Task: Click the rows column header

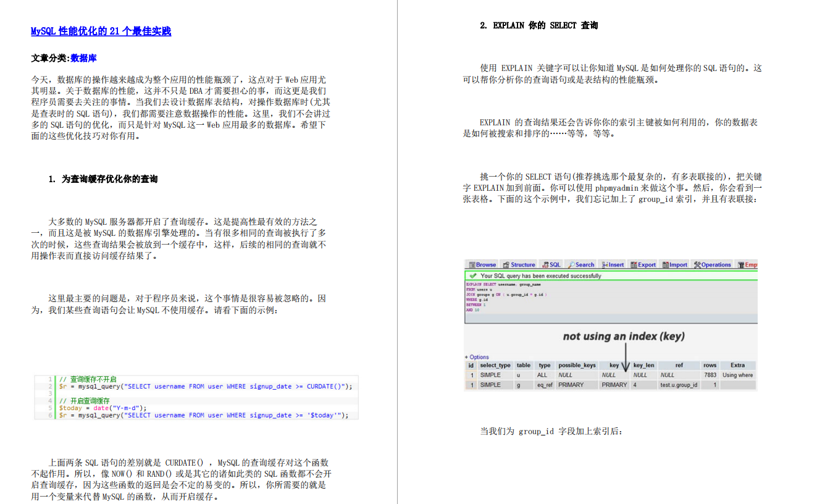Action: click(x=710, y=365)
